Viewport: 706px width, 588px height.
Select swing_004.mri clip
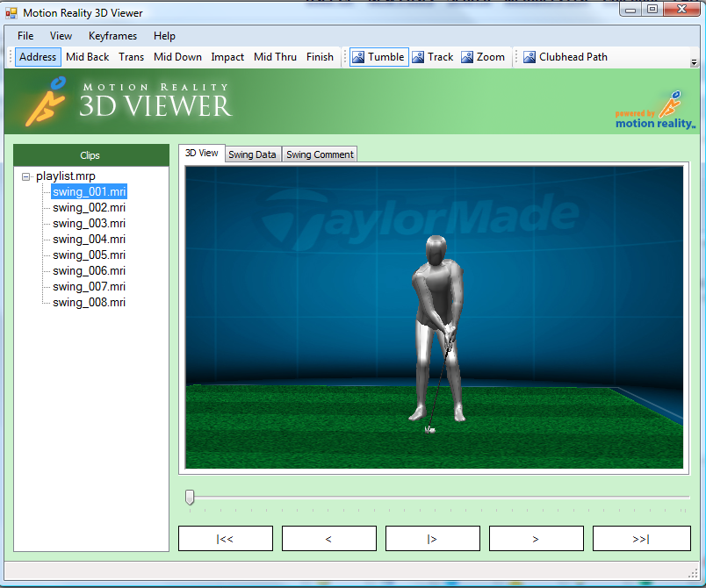pos(90,240)
